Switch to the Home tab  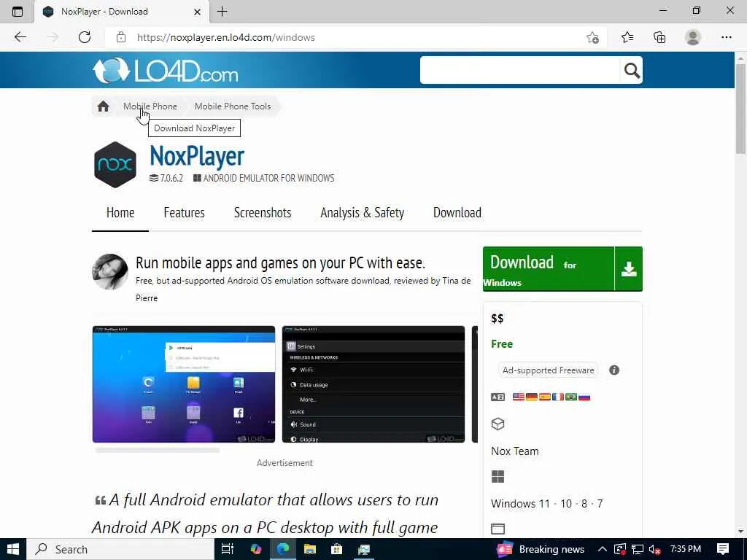(x=120, y=213)
